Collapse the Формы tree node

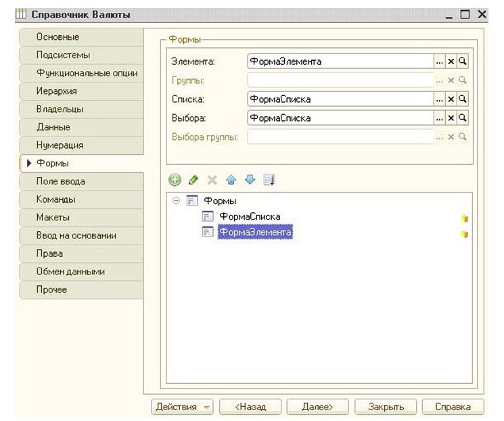pos(176,201)
